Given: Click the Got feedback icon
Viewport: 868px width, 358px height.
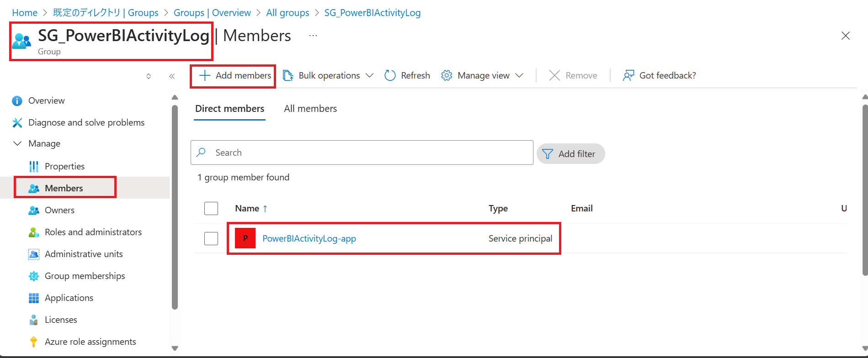Looking at the screenshot, I should point(628,75).
